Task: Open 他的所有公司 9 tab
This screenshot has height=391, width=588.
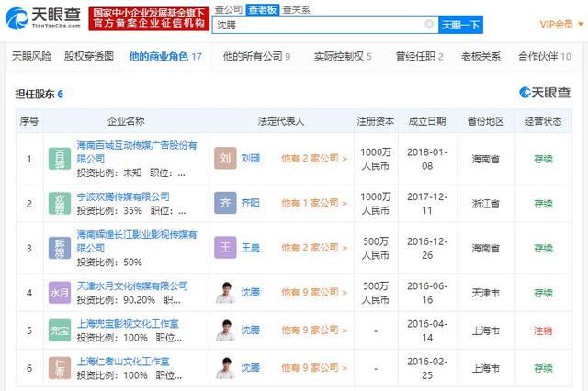Action: click(256, 57)
